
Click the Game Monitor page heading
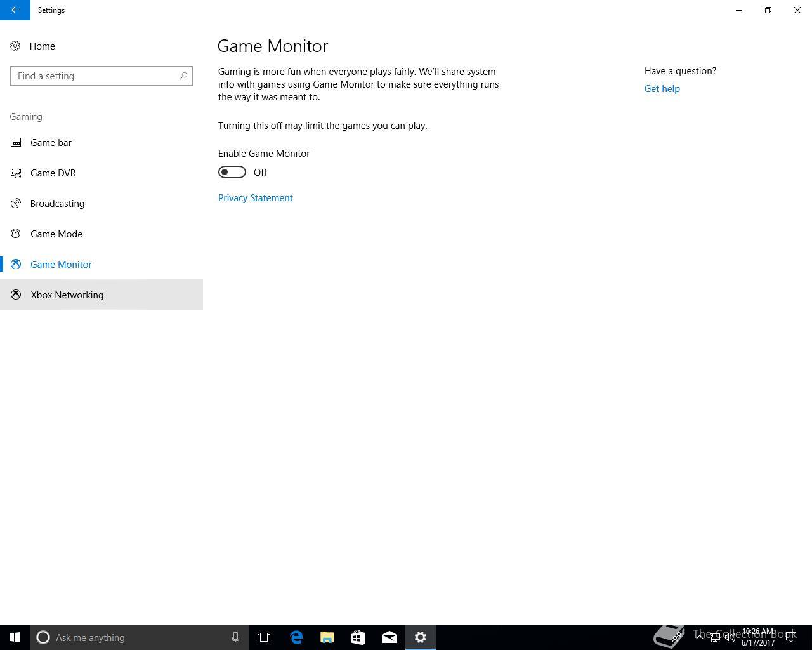tap(273, 46)
